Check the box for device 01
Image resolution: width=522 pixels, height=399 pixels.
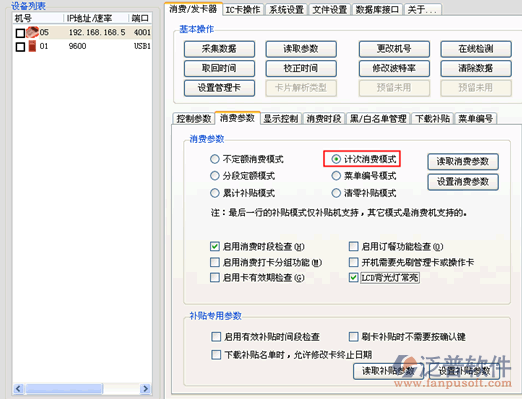coord(20,47)
